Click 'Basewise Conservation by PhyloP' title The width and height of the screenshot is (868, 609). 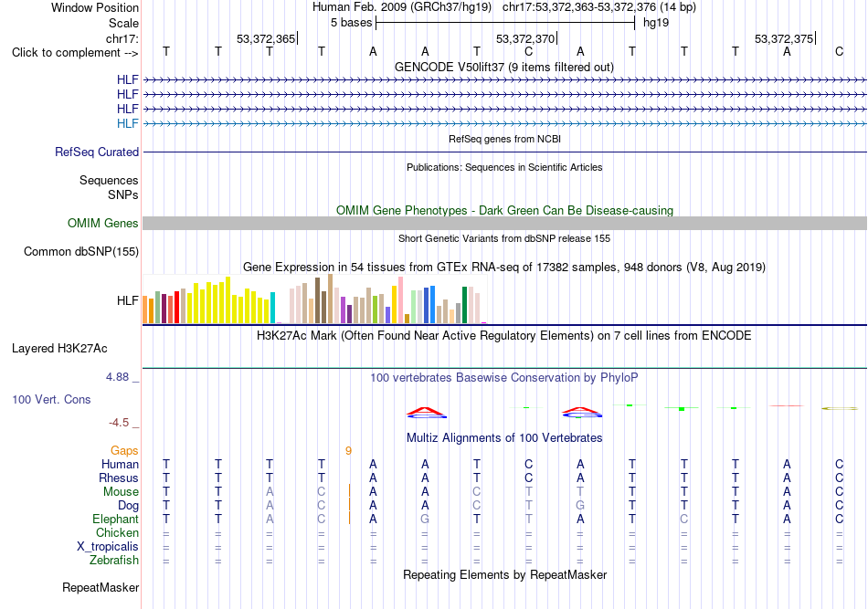tap(504, 377)
